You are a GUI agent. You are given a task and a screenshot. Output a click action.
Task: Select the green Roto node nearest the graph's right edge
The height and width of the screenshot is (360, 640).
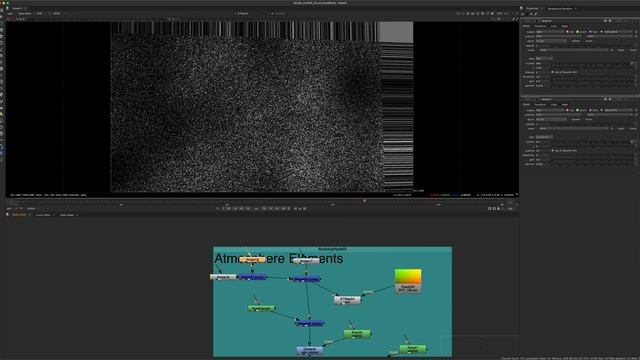tap(413, 349)
